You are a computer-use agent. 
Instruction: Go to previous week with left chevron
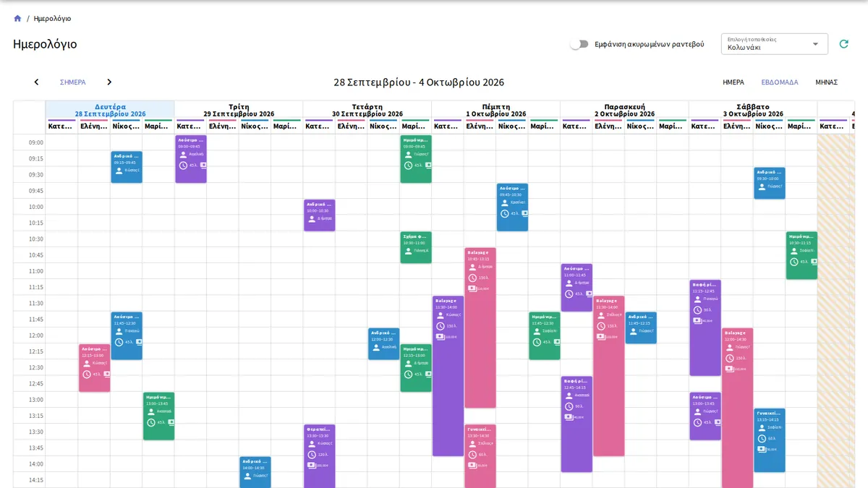tap(36, 82)
